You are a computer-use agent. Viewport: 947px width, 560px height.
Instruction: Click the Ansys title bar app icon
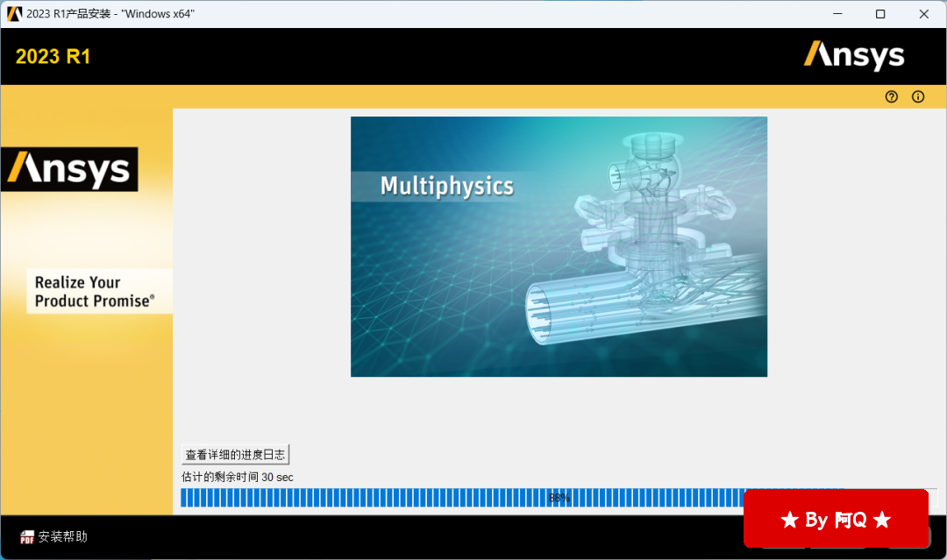pyautogui.click(x=15, y=14)
